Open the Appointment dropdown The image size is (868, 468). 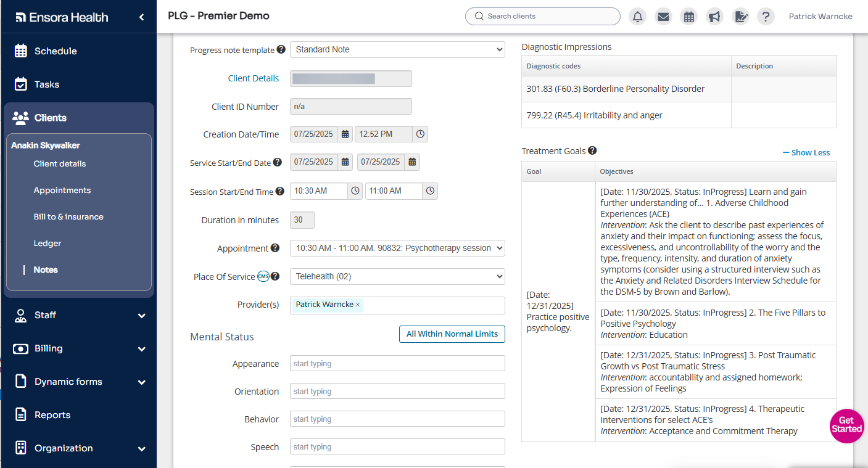point(397,248)
